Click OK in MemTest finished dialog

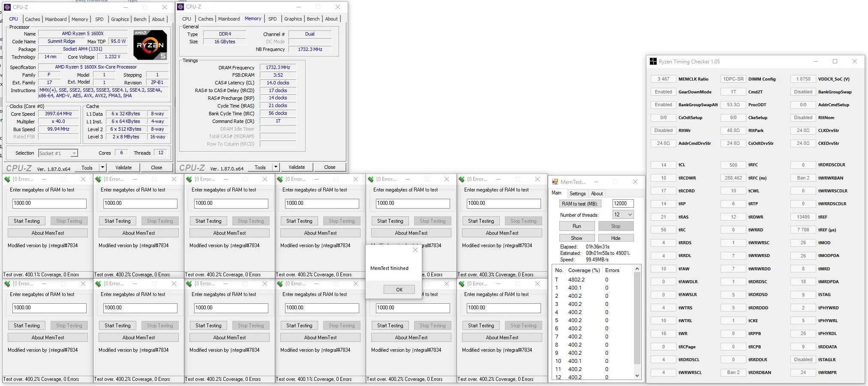point(399,290)
